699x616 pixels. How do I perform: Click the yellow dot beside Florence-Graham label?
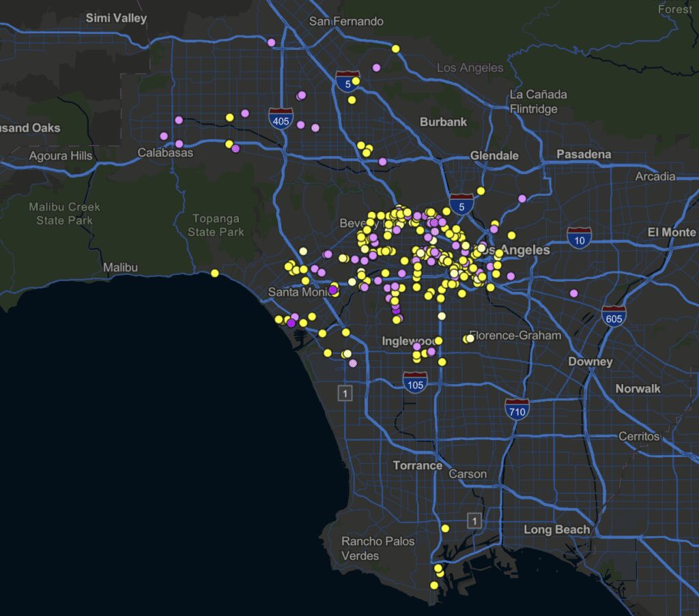470,338
